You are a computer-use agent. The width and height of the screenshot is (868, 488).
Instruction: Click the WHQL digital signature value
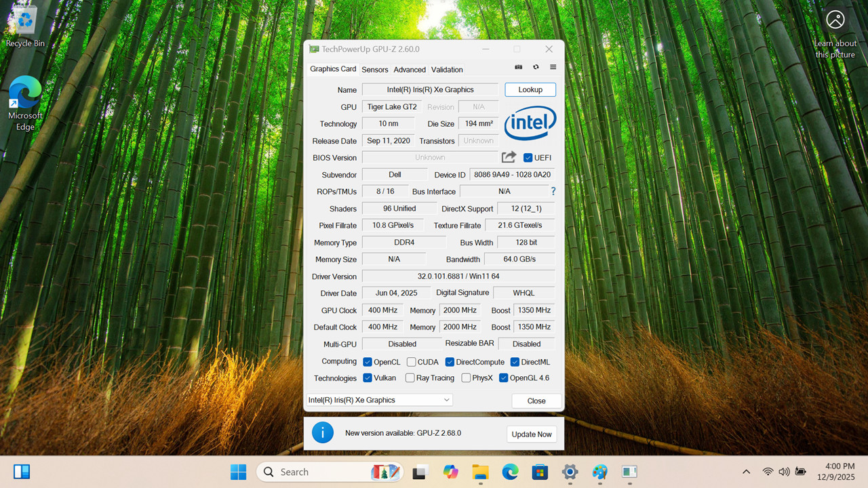tap(524, 293)
